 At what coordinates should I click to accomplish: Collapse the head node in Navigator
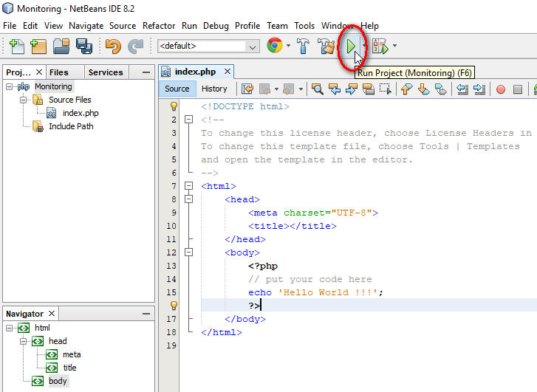(x=24, y=341)
